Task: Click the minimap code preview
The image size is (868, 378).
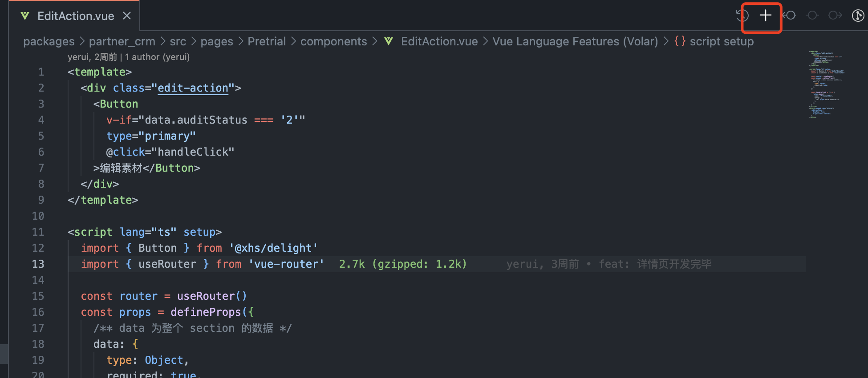Action: point(826,84)
